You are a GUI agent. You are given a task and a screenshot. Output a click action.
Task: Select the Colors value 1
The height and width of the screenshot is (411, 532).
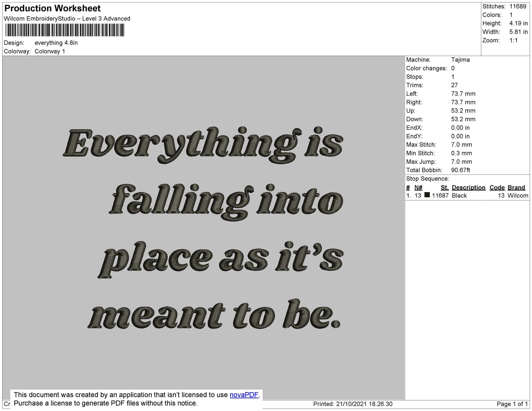(511, 15)
